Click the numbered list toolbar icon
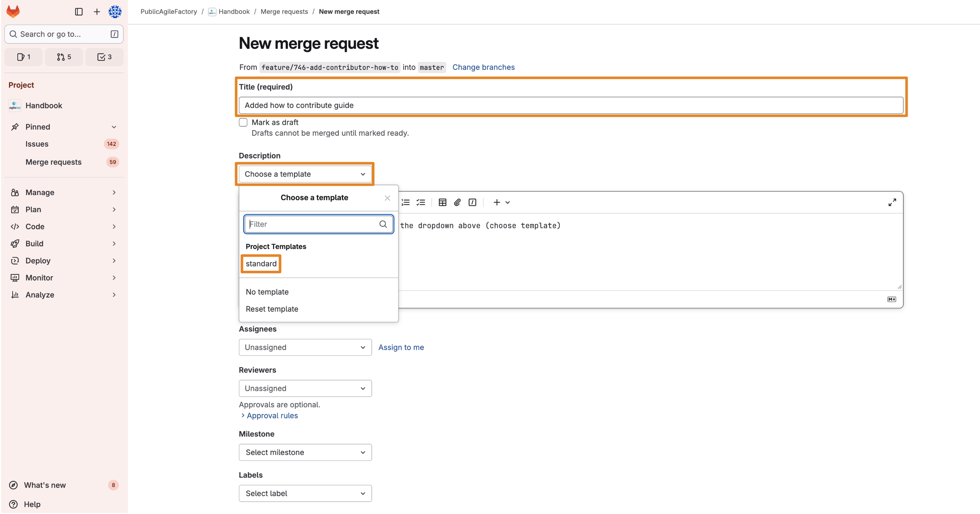The width and height of the screenshot is (980, 514). (x=405, y=202)
